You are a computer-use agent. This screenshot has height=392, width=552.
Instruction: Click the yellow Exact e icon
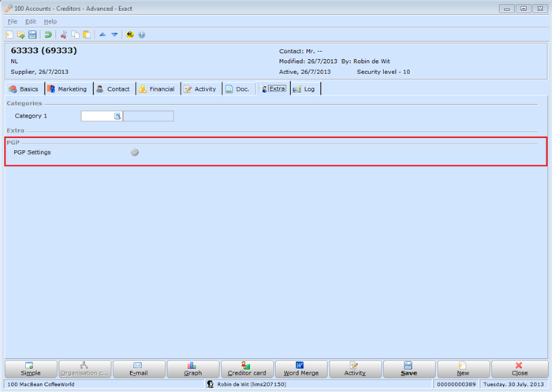[130, 35]
